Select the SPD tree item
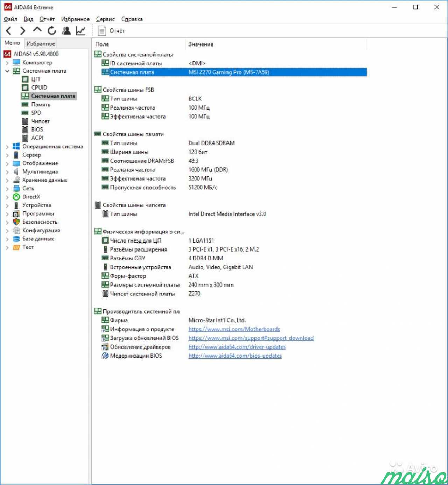The image size is (448, 485). pos(36,113)
